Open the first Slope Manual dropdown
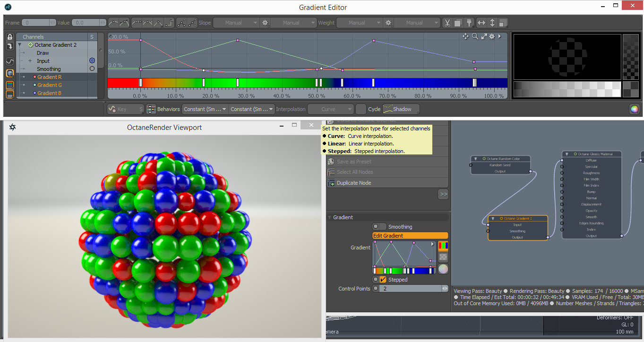Viewport: 644px width, 342px height. click(236, 23)
